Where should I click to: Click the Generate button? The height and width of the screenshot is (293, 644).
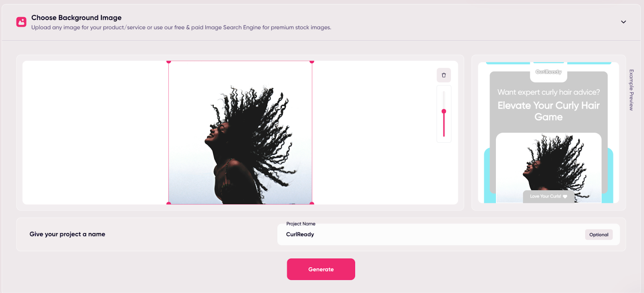tap(321, 269)
